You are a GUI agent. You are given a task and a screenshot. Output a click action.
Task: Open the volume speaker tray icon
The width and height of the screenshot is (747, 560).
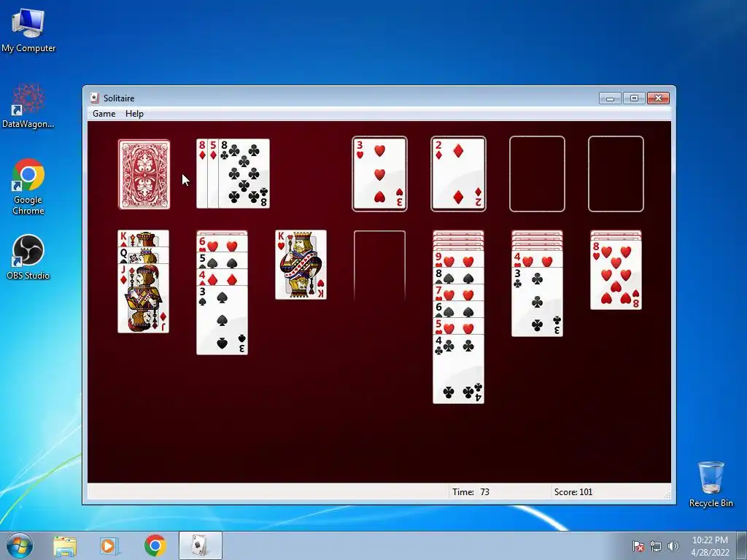[x=673, y=546]
